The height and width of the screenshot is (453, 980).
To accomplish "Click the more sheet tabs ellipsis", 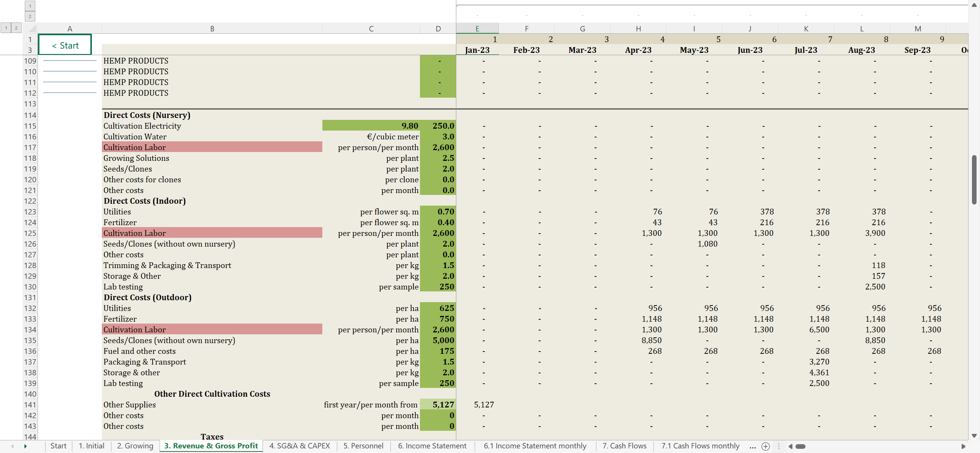I will (x=753, y=446).
